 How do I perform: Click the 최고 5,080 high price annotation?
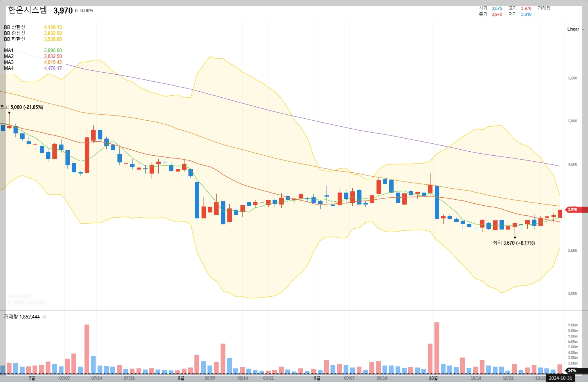(22, 107)
